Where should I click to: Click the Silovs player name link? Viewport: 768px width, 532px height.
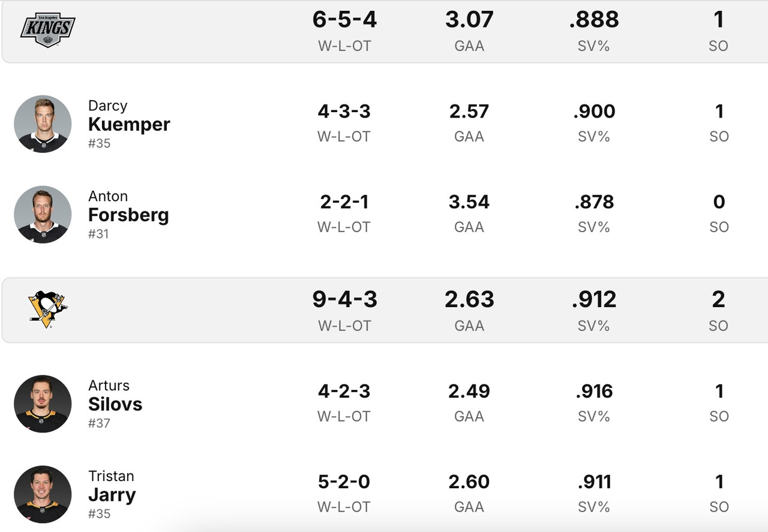(x=115, y=404)
